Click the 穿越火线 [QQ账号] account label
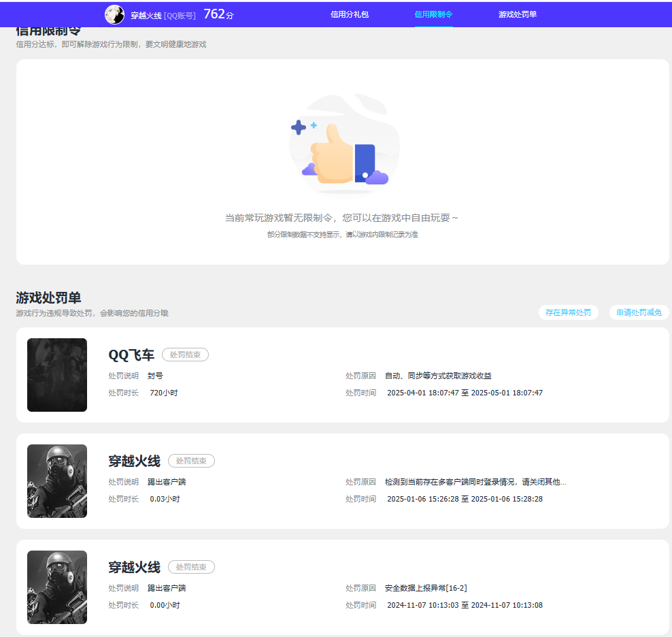The height and width of the screenshot is (637, 672). pos(163,16)
